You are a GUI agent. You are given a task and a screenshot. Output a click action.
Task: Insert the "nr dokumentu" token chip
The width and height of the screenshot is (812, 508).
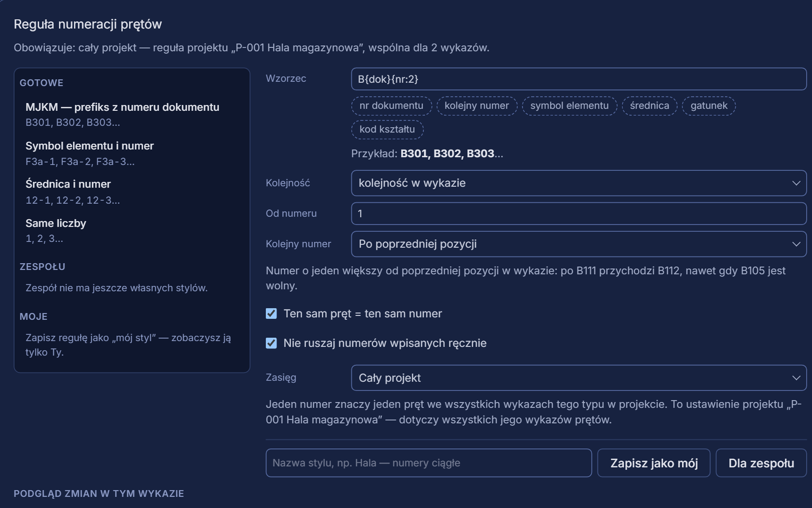[x=391, y=106]
